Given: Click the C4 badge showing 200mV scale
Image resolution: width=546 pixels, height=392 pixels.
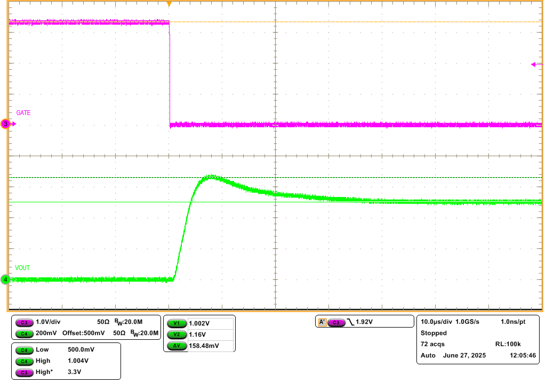Looking at the screenshot, I should pyautogui.click(x=23, y=333).
